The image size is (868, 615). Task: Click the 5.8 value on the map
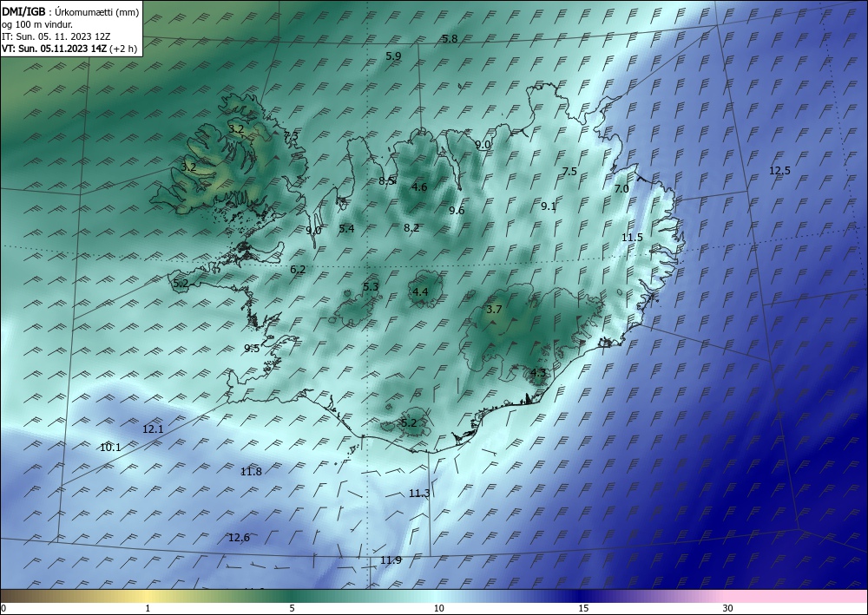[450, 39]
